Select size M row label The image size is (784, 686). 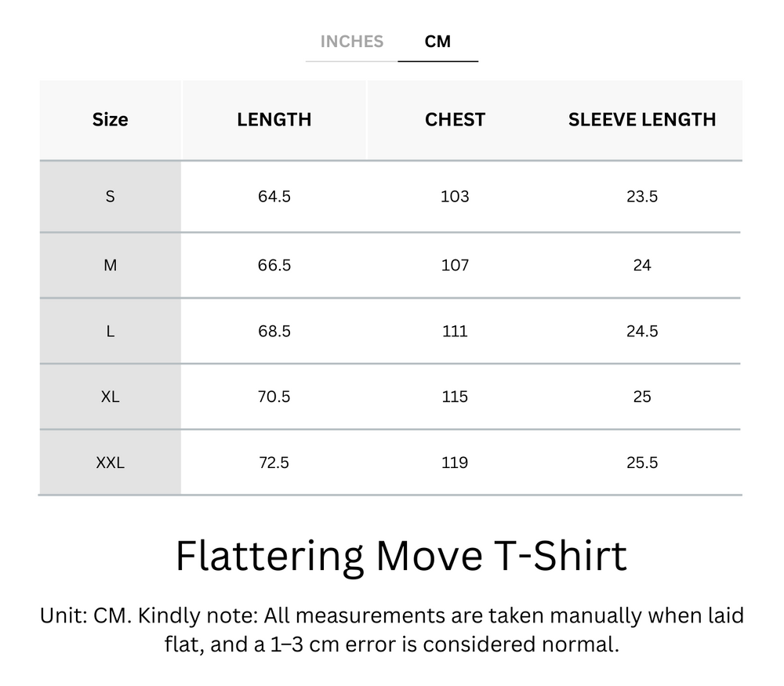tap(110, 265)
